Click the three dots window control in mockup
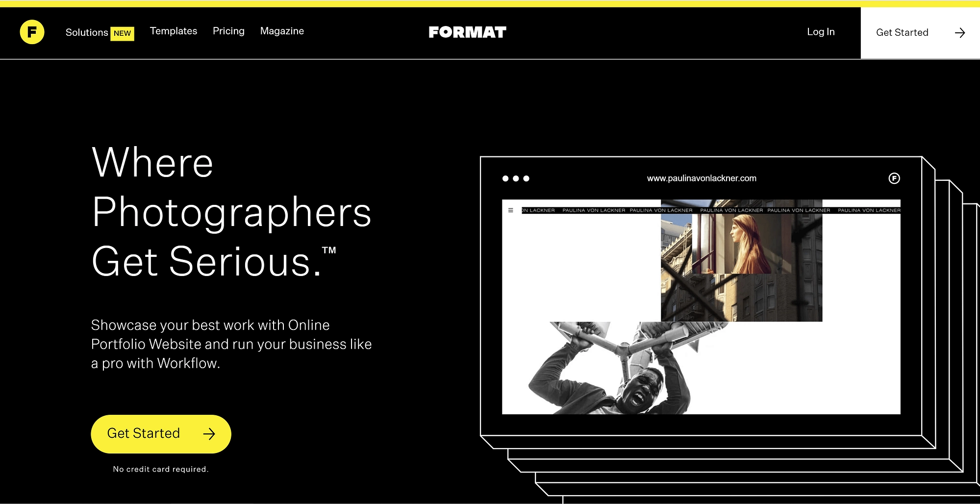This screenshot has width=980, height=504. coord(516,178)
